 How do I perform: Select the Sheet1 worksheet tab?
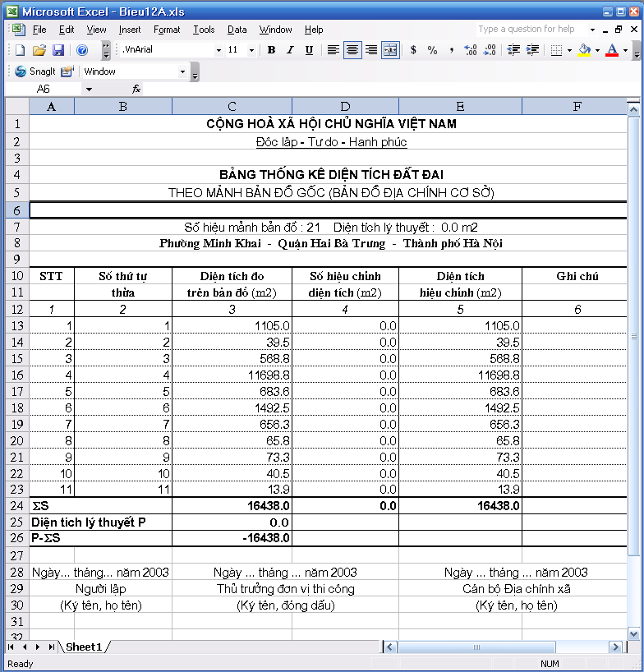pyautogui.click(x=84, y=647)
